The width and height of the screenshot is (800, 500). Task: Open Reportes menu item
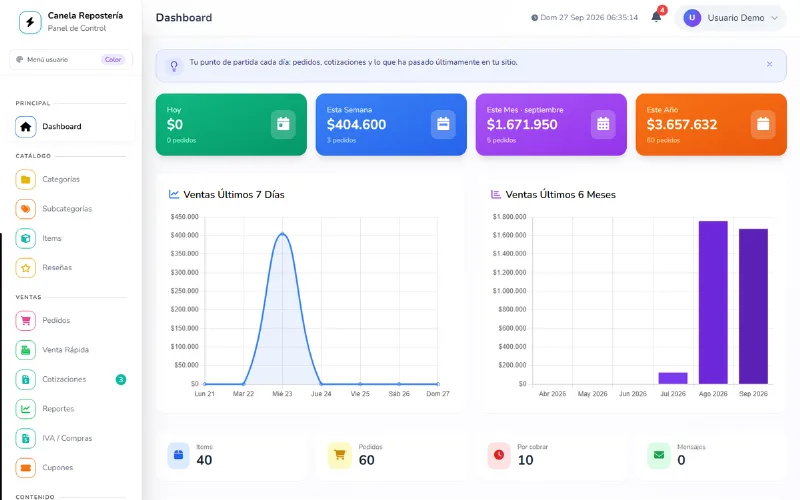point(71,409)
